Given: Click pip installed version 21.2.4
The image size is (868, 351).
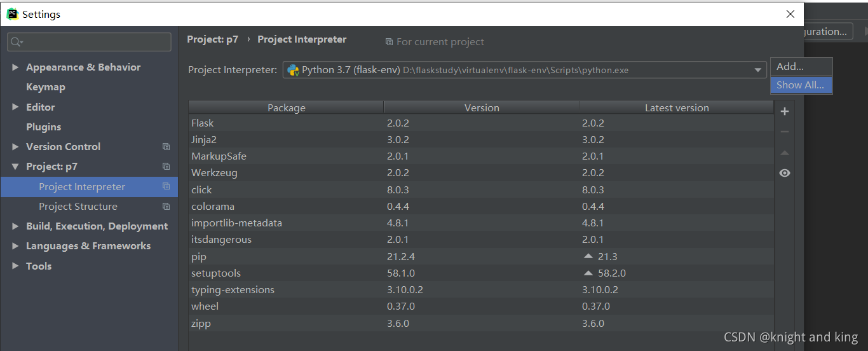Looking at the screenshot, I should pyautogui.click(x=401, y=257).
